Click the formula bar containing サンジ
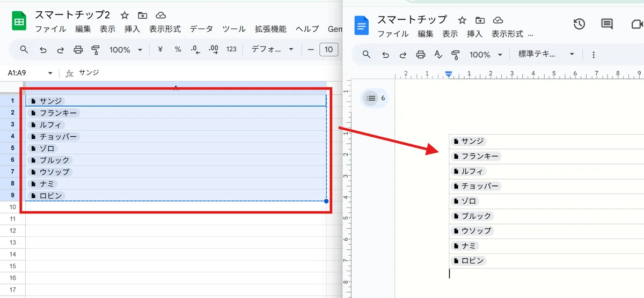 209,73
